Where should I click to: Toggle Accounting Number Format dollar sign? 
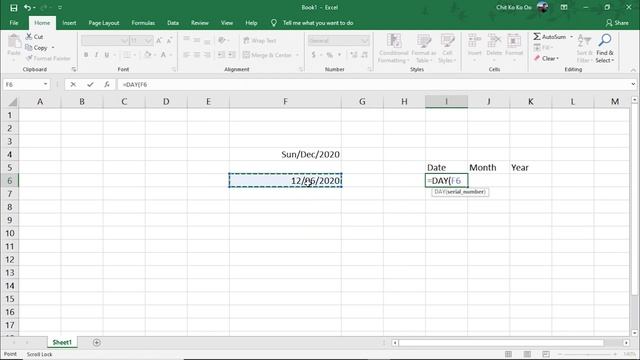313,55
